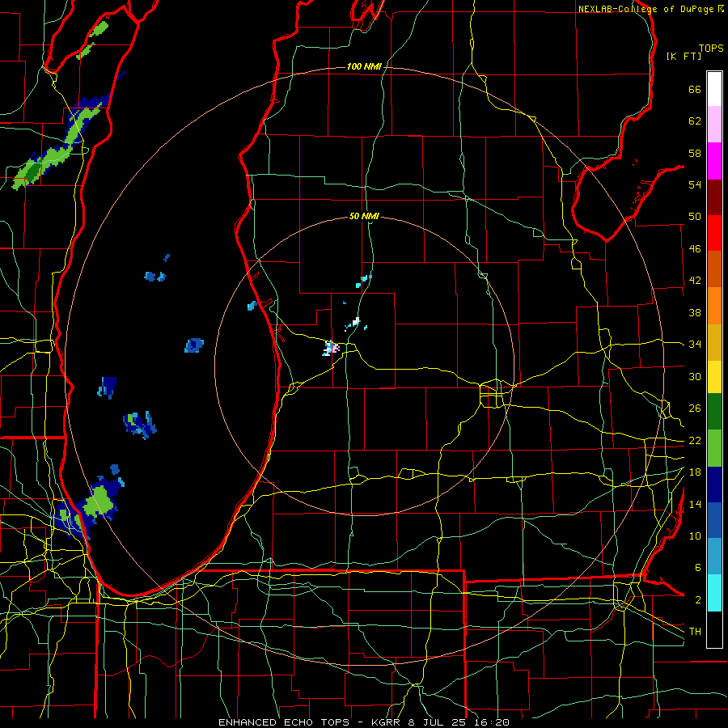This screenshot has width=728, height=728.
Task: Click legend value 26
Action: (695, 408)
